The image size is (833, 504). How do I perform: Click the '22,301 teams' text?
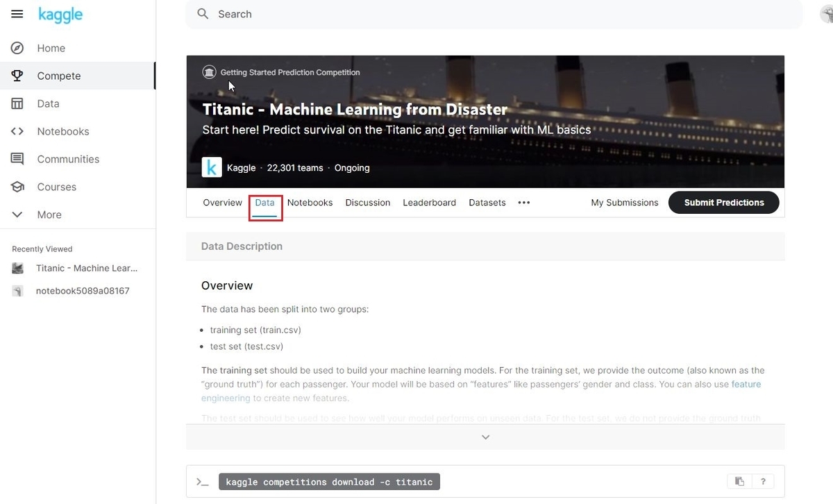click(295, 168)
